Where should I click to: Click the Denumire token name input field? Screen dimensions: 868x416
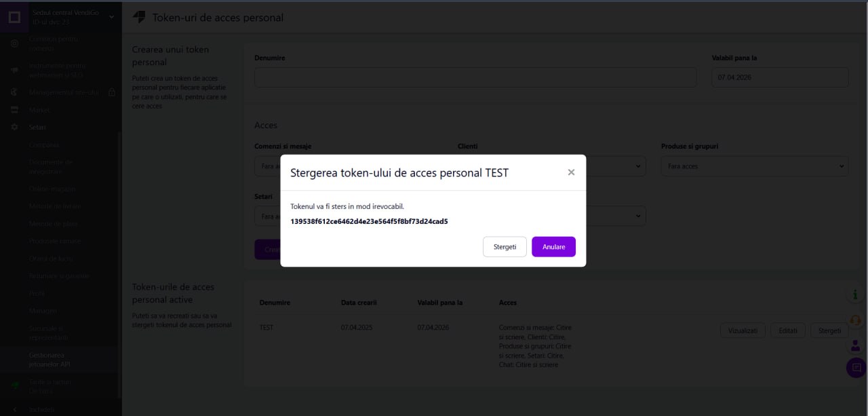(x=475, y=77)
